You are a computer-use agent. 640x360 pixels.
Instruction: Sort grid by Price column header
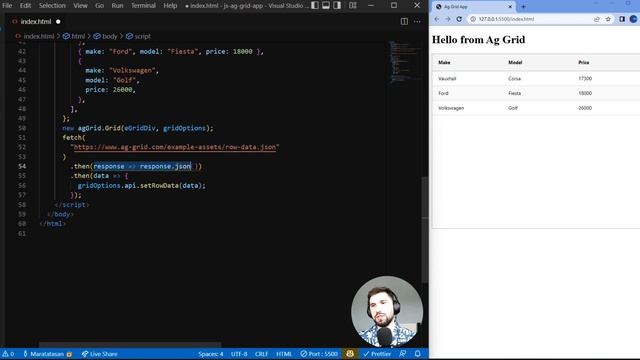coord(584,62)
